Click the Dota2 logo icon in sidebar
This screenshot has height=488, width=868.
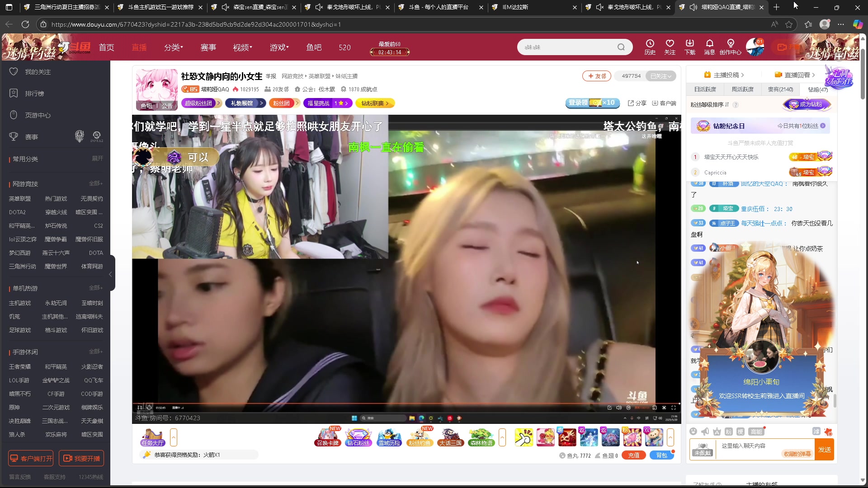[x=96, y=136]
